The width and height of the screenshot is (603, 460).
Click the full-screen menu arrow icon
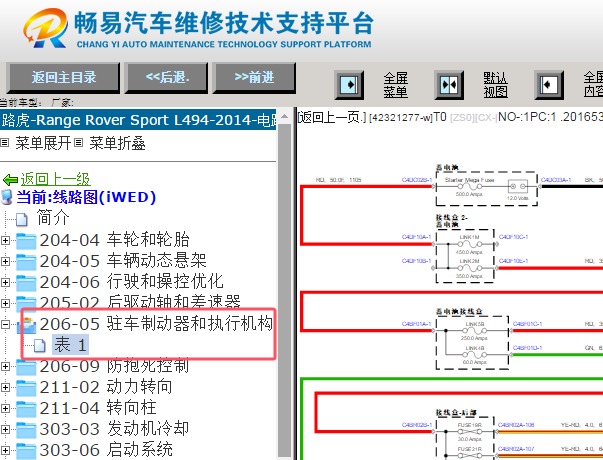349,85
